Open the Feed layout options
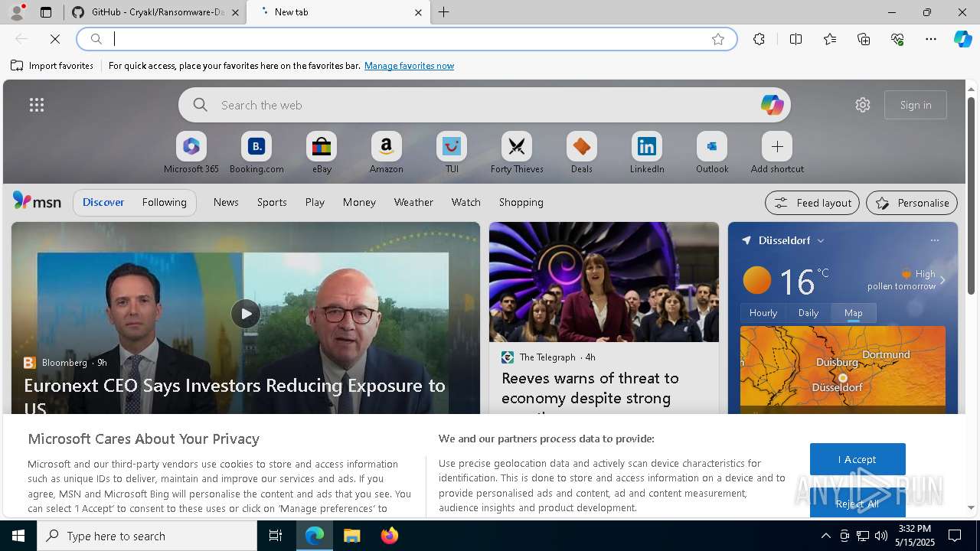Screen dimensions: 980x551 point(812,203)
